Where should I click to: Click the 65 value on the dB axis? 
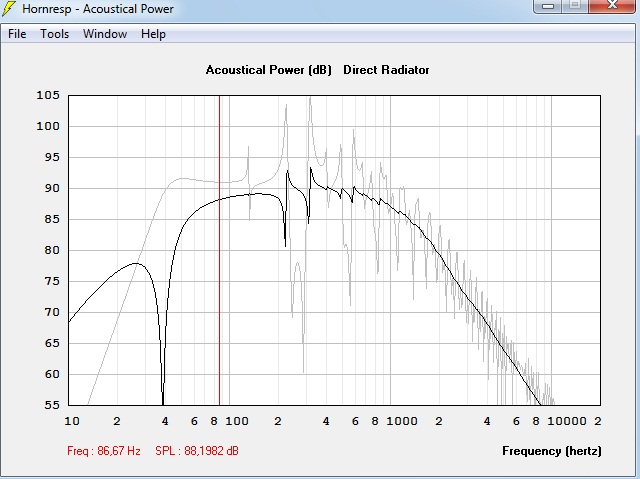tap(52, 343)
